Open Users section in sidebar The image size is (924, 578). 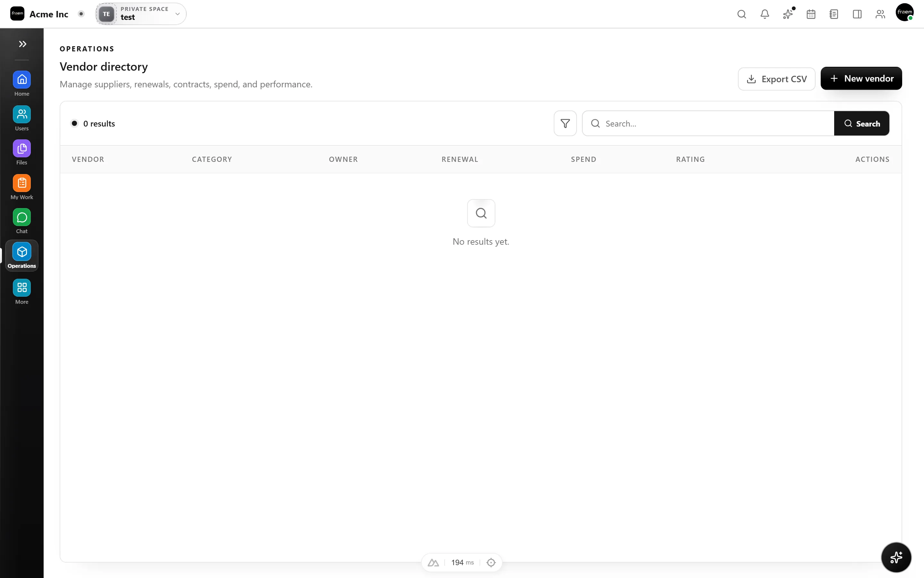[x=22, y=118]
